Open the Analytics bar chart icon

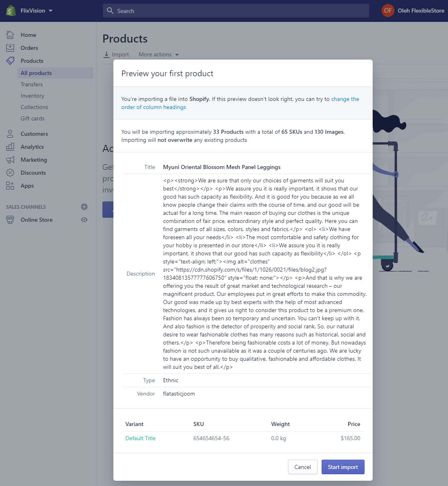coord(10,147)
